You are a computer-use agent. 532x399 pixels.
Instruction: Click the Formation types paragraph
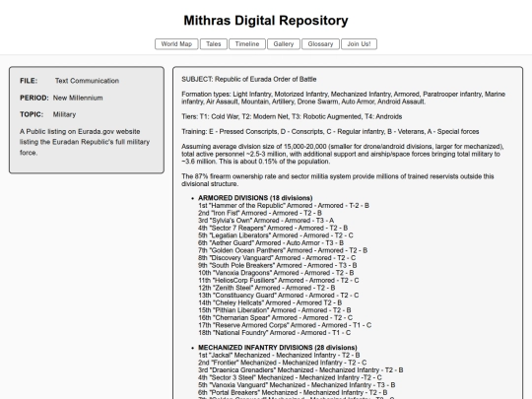click(x=344, y=98)
